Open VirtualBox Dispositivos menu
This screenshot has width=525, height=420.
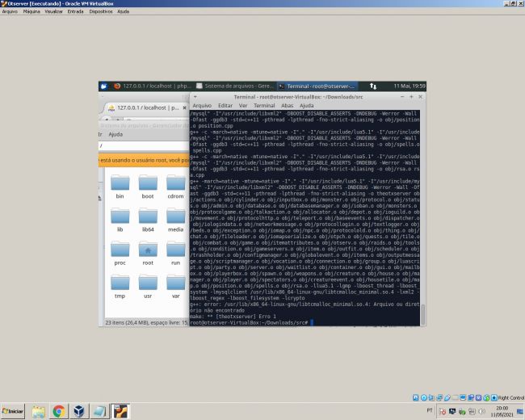click(x=101, y=11)
